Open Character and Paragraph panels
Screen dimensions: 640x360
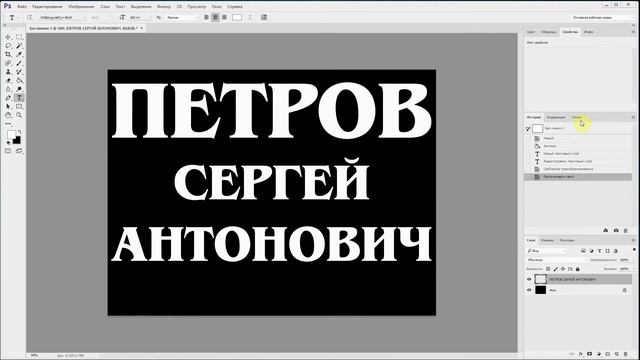264,18
